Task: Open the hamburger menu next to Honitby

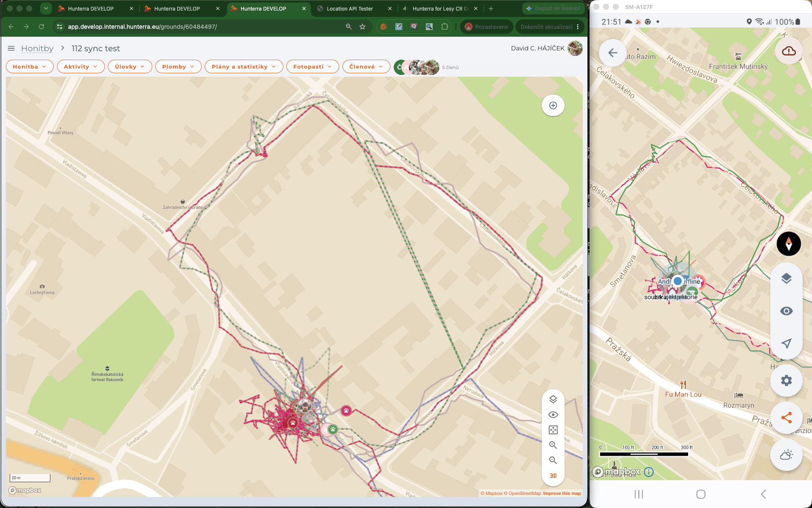Action: [11, 48]
